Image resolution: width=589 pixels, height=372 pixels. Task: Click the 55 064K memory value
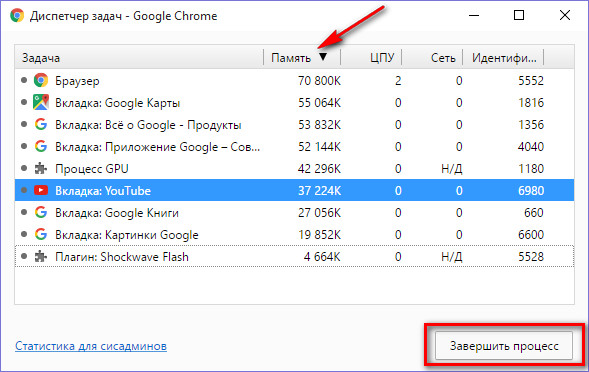coord(319,103)
